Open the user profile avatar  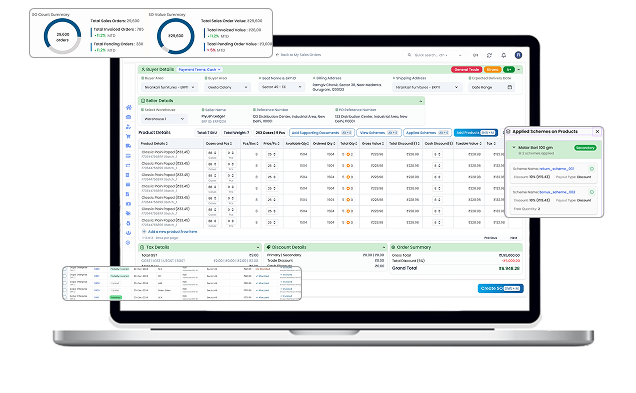click(x=518, y=55)
